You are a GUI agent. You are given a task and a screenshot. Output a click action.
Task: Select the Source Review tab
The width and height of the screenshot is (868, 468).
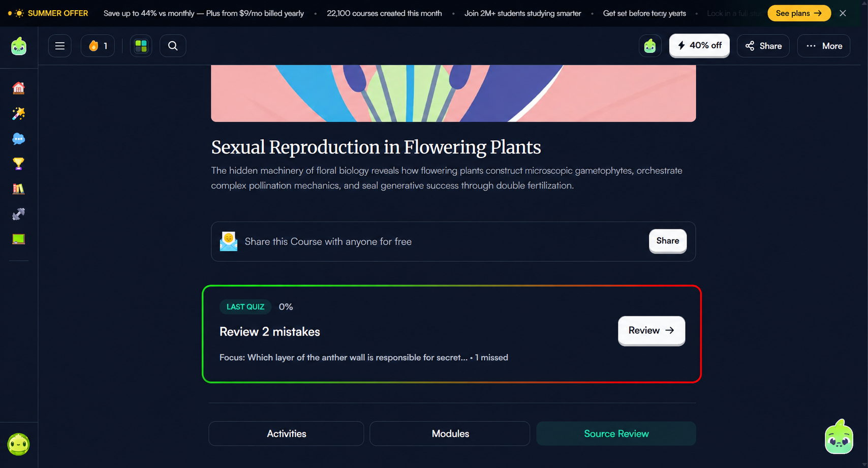click(x=616, y=433)
